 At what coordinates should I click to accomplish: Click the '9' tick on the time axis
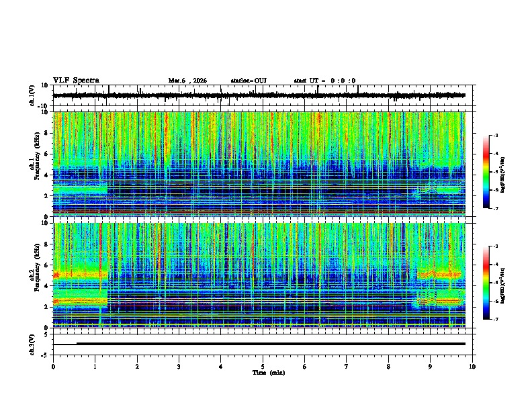(x=430, y=367)
